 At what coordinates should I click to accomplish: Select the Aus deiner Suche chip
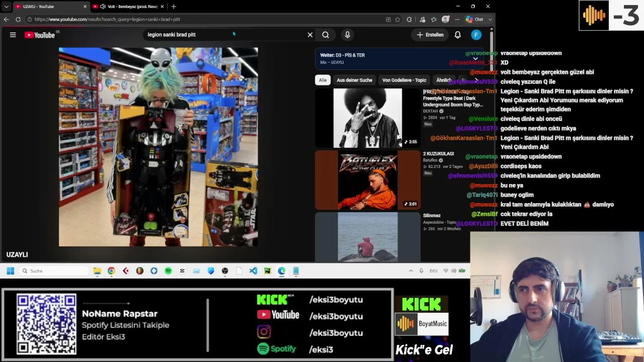tap(354, 80)
